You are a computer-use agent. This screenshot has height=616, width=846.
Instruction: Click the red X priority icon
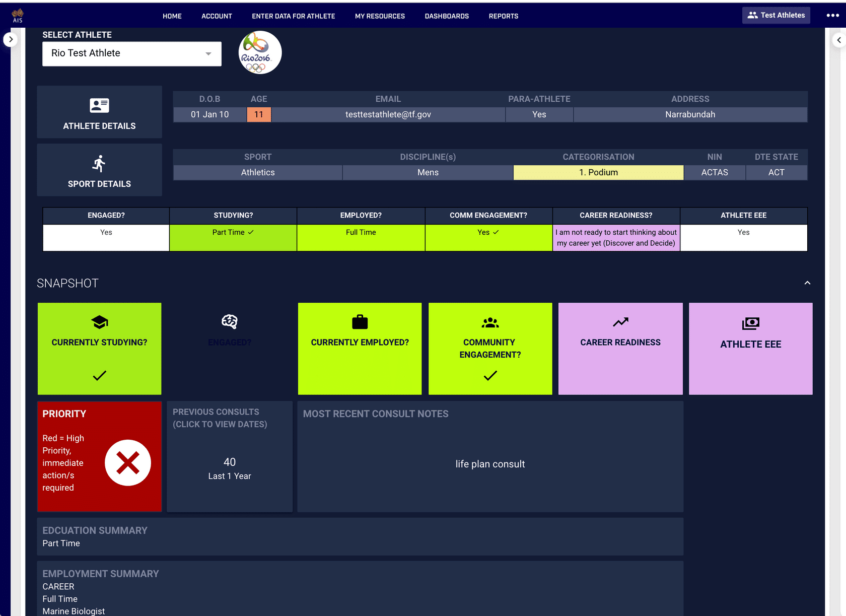tap(128, 463)
